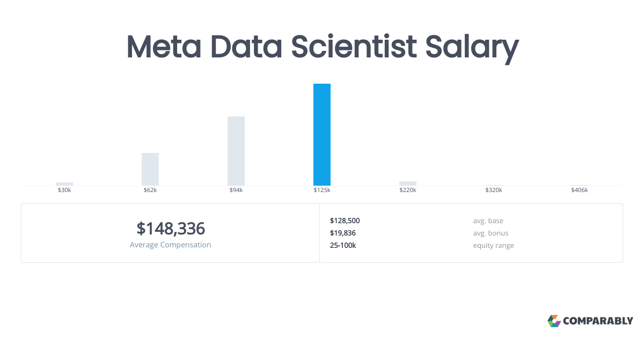Click the $30k axis label
This screenshot has height=338, width=644.
coord(64,190)
